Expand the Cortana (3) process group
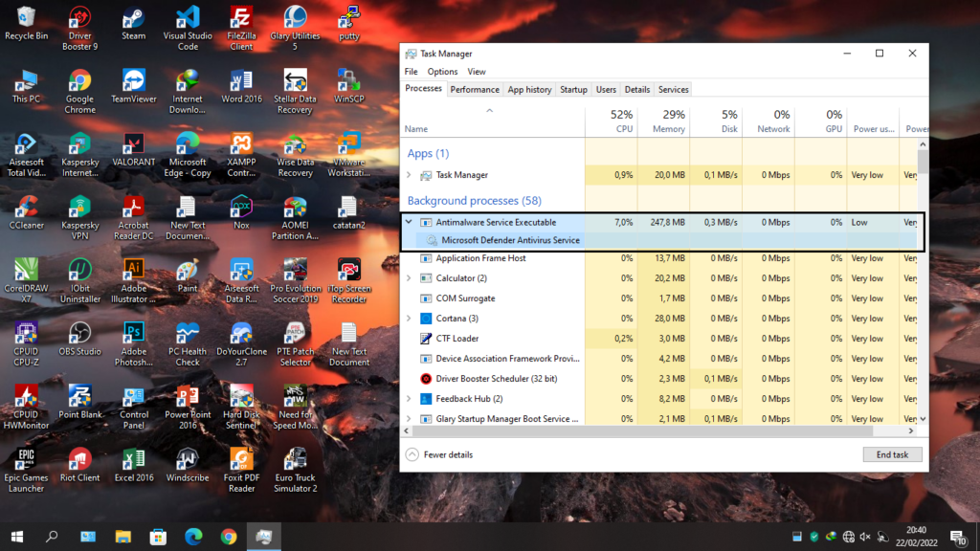 coord(410,319)
